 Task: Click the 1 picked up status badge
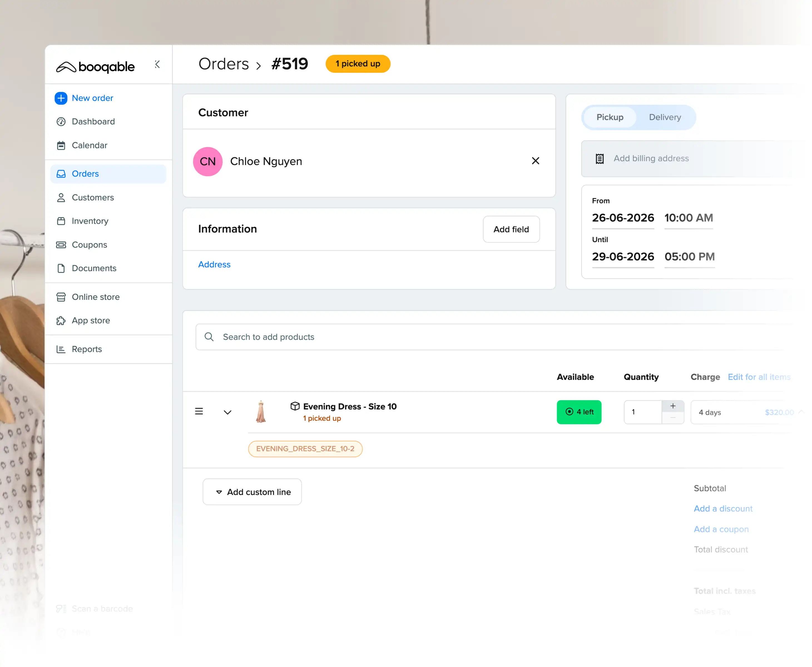(x=358, y=64)
